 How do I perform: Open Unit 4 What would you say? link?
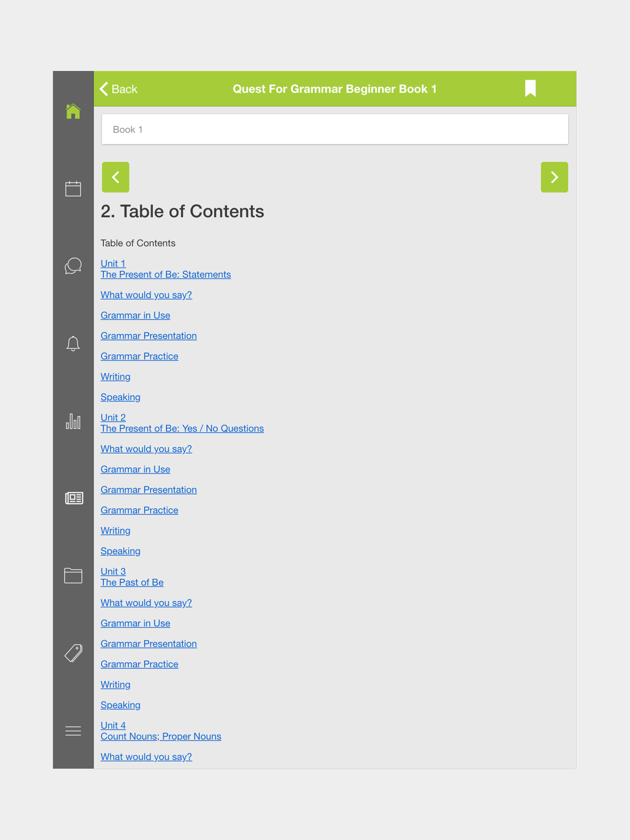pos(146,757)
